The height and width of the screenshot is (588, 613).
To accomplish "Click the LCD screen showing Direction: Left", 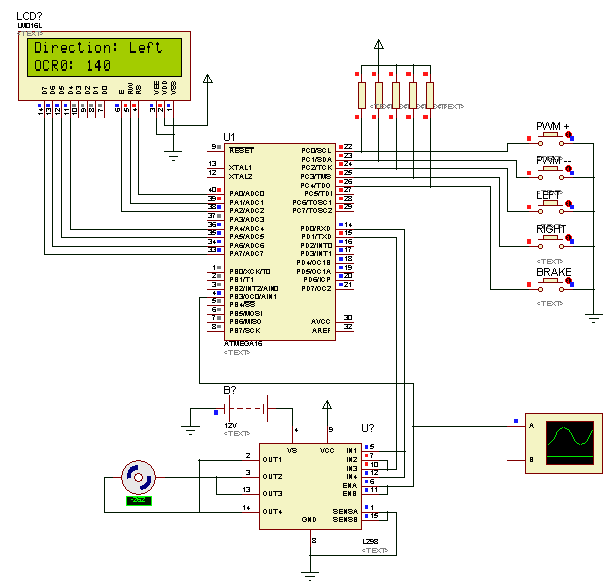I will coord(98,56).
